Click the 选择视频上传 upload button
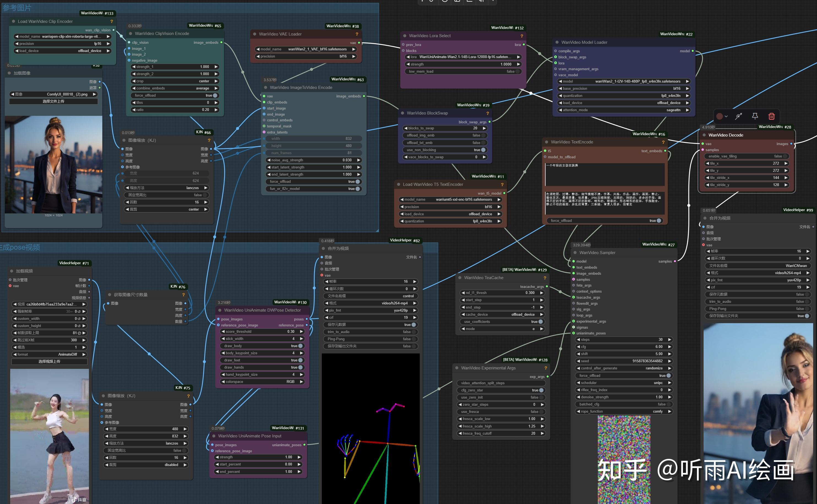The width and height of the screenshot is (817, 504). (49, 361)
